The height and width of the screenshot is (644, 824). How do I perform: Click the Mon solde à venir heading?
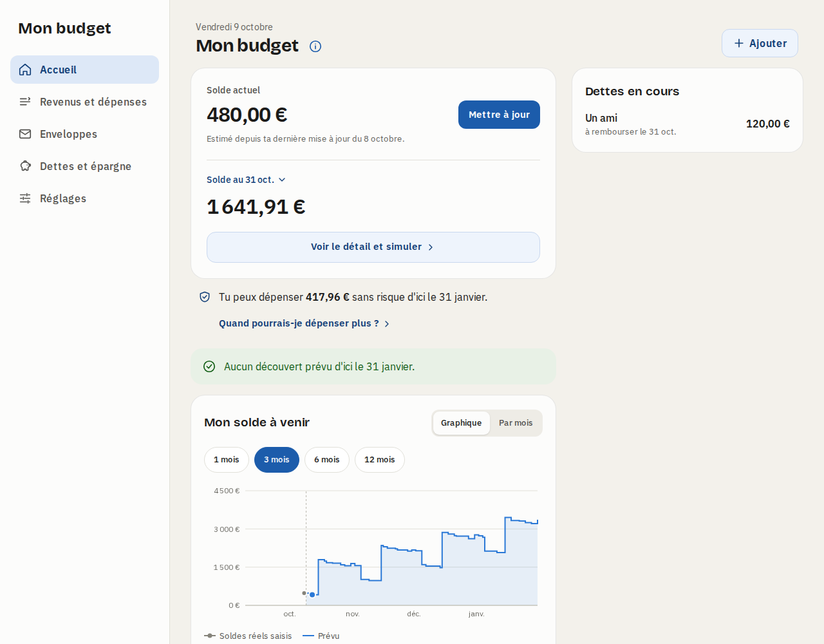tap(257, 422)
